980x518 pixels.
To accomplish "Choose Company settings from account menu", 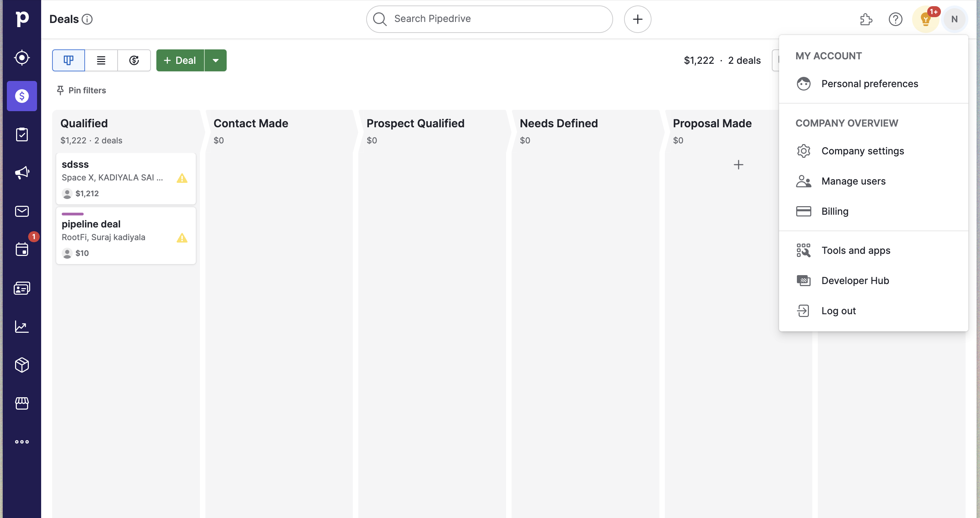I will coord(862,151).
